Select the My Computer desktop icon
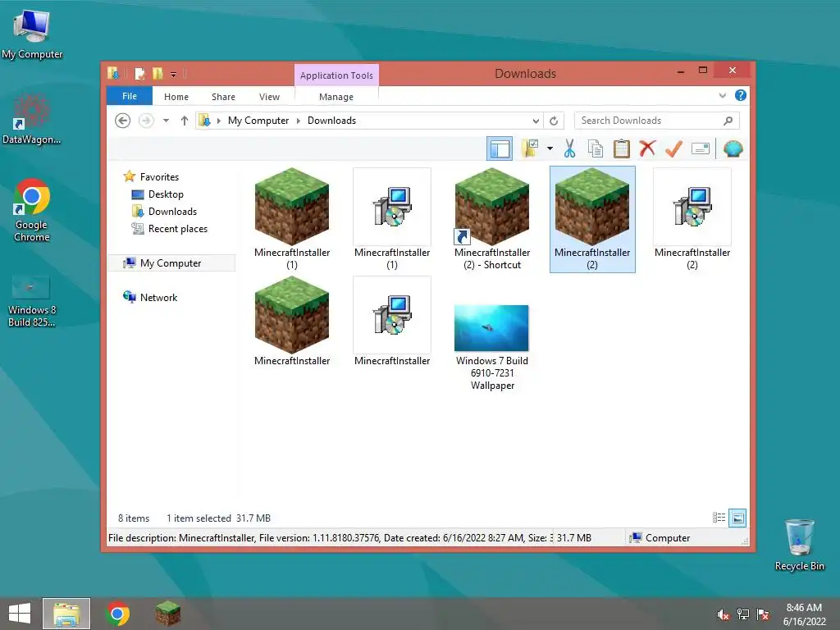The width and height of the screenshot is (840, 630). (x=32, y=34)
